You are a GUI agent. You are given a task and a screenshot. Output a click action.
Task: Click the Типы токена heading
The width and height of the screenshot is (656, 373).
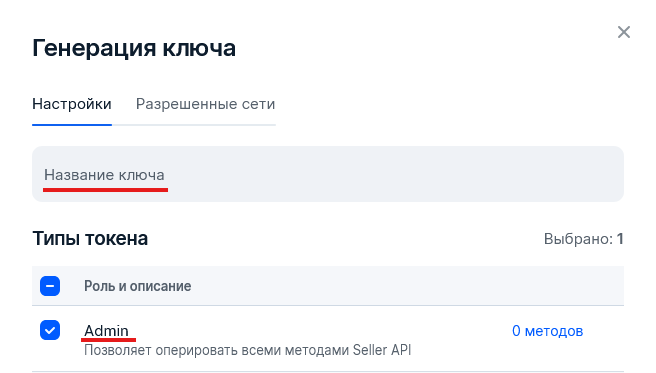click(x=90, y=239)
